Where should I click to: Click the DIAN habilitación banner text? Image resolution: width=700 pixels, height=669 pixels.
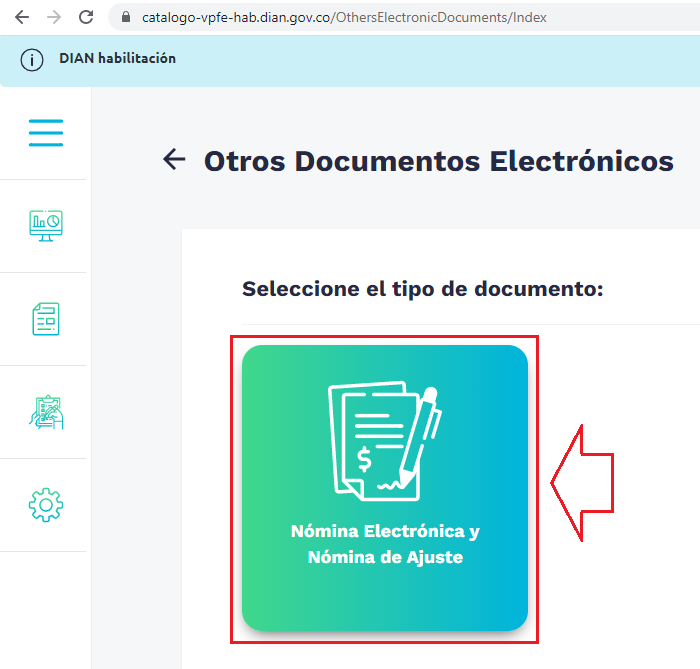click(x=117, y=58)
